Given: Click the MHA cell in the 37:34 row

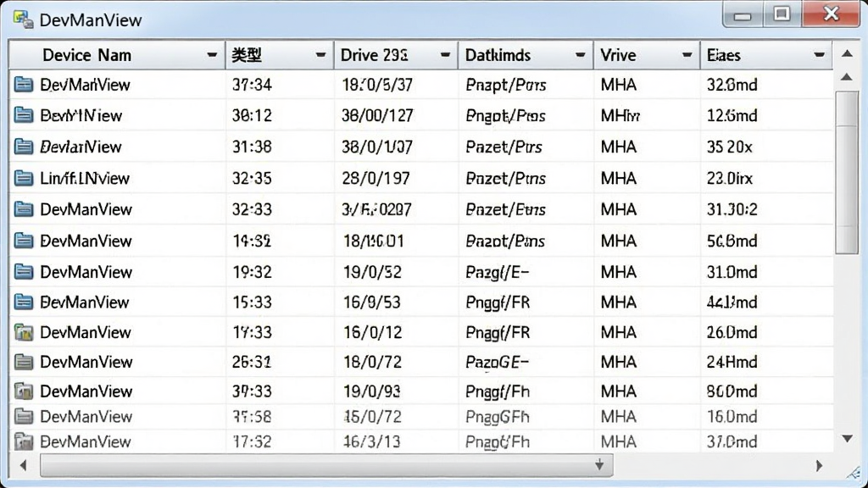Looking at the screenshot, I should tap(618, 85).
